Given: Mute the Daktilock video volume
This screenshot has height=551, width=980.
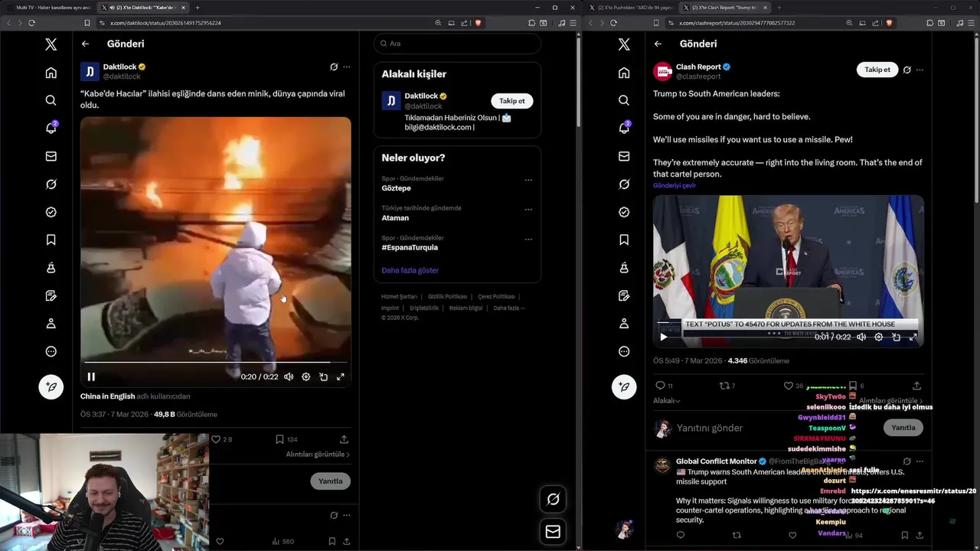Looking at the screenshot, I should 289,377.
